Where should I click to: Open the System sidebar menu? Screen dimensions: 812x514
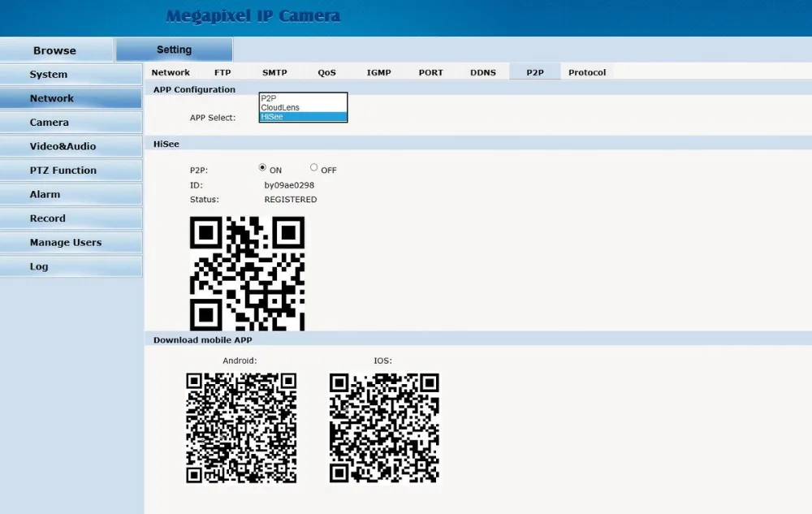[71, 75]
